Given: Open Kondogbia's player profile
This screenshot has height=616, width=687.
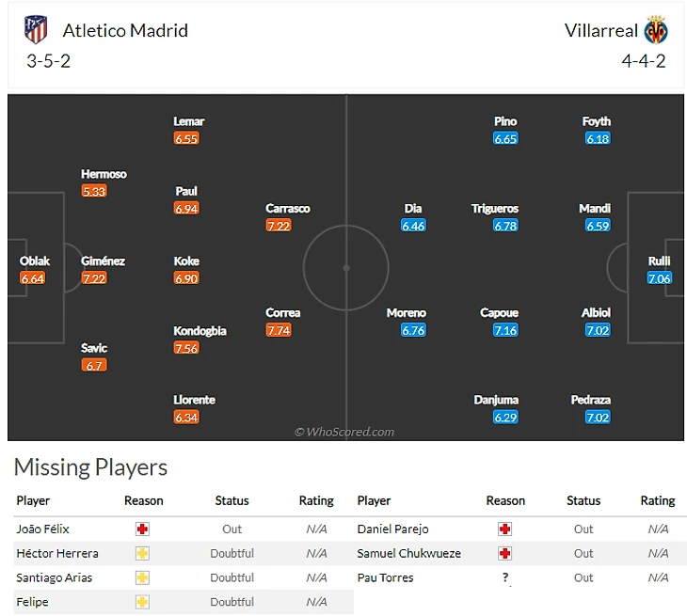Looking at the screenshot, I should (200, 330).
